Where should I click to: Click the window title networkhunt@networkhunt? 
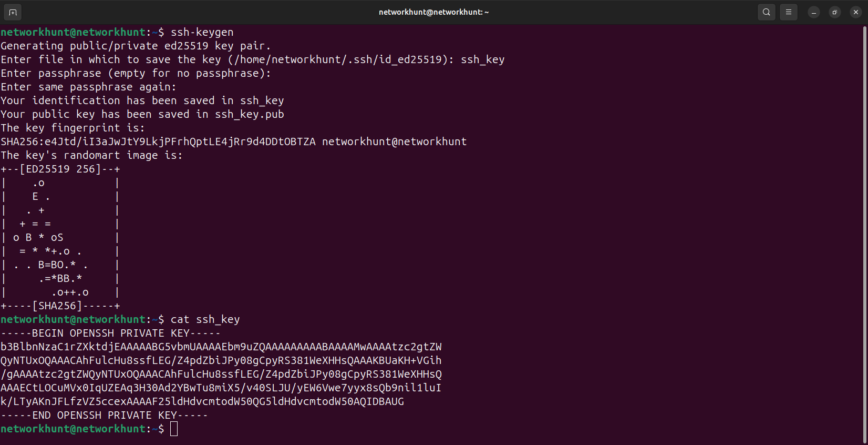click(433, 12)
